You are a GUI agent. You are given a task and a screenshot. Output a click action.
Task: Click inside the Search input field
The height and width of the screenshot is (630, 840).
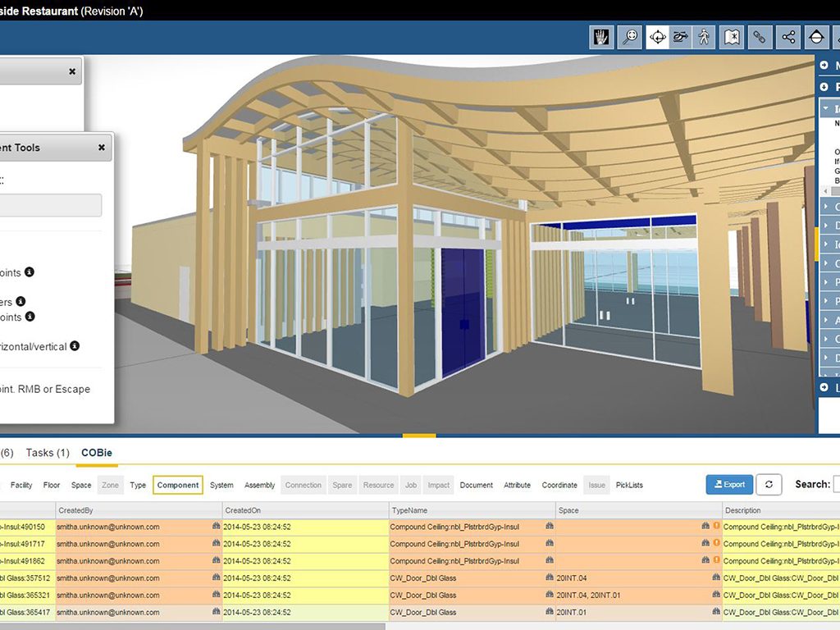click(x=834, y=485)
